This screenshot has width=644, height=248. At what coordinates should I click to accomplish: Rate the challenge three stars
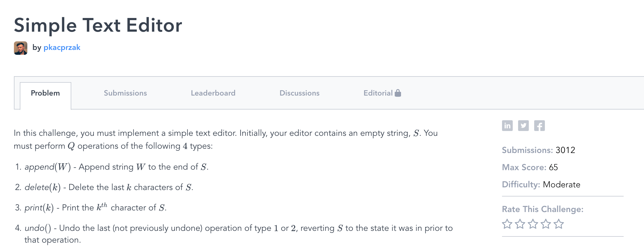point(533,224)
